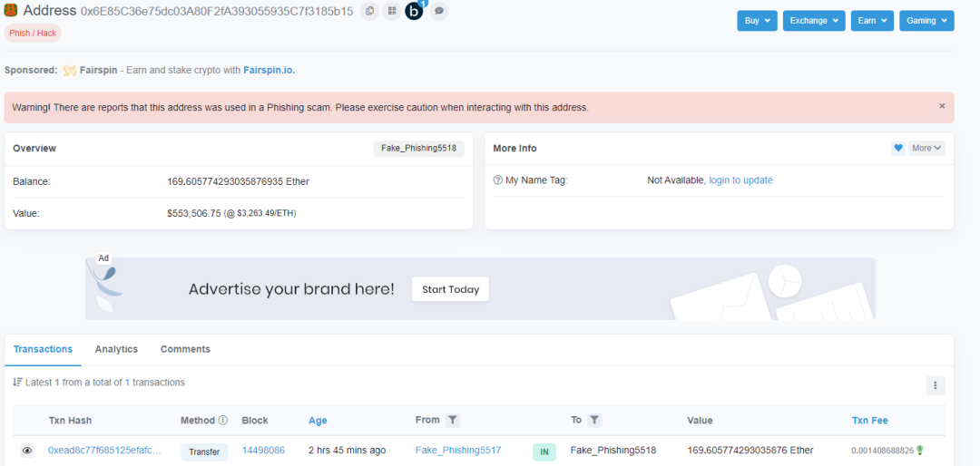Viewport: 980px width, 466px height.
Task: Switch to the Comments tab
Action: click(x=186, y=349)
